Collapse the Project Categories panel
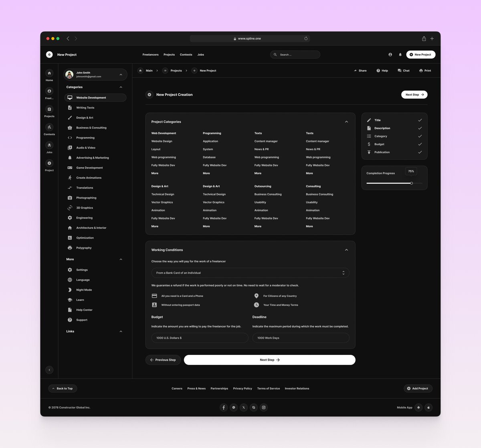Viewport: 481px width, 448px height. pos(346,122)
